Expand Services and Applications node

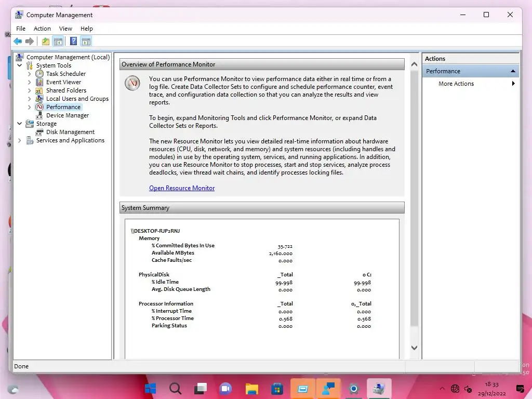coord(20,140)
